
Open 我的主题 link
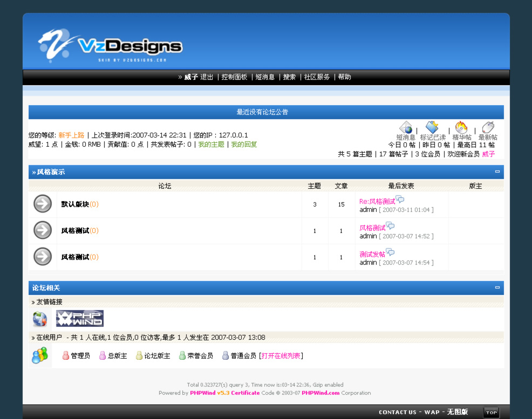pyautogui.click(x=212, y=145)
